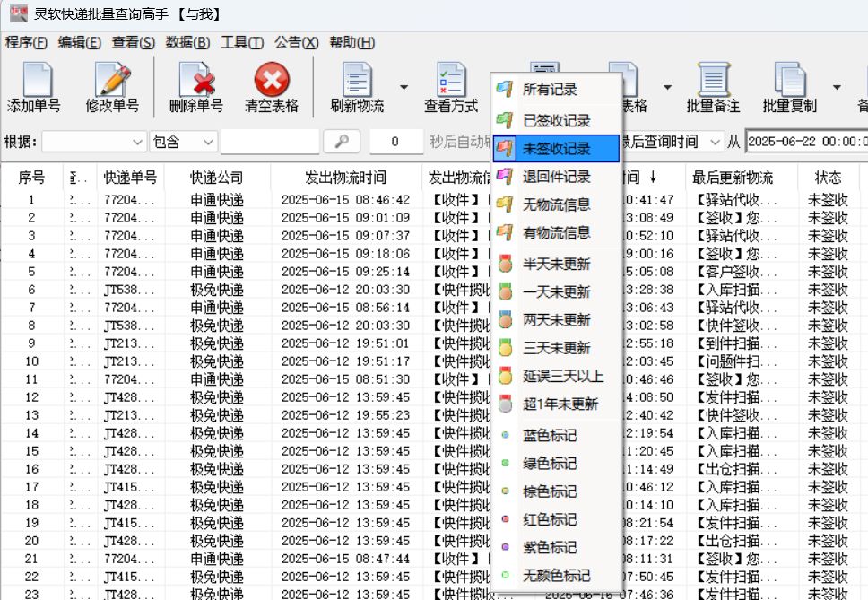Click the 批量复制 icon
The height and width of the screenshot is (600, 868).
789,80
